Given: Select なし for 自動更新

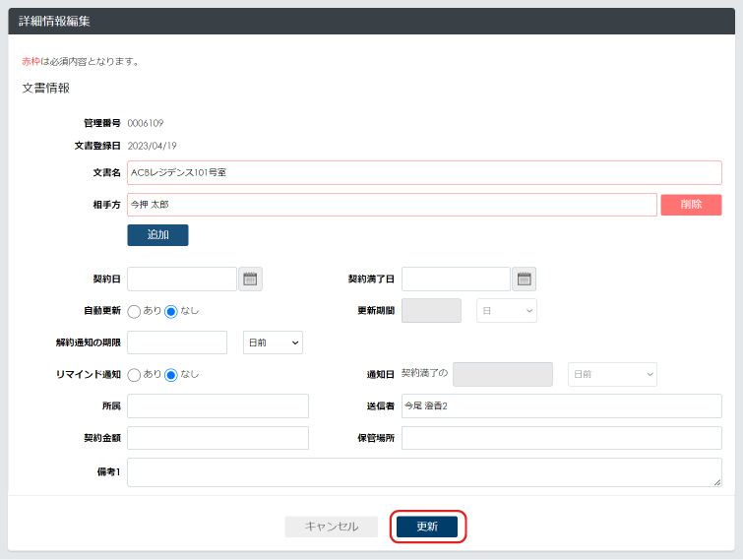Looking at the screenshot, I should click(x=170, y=311).
